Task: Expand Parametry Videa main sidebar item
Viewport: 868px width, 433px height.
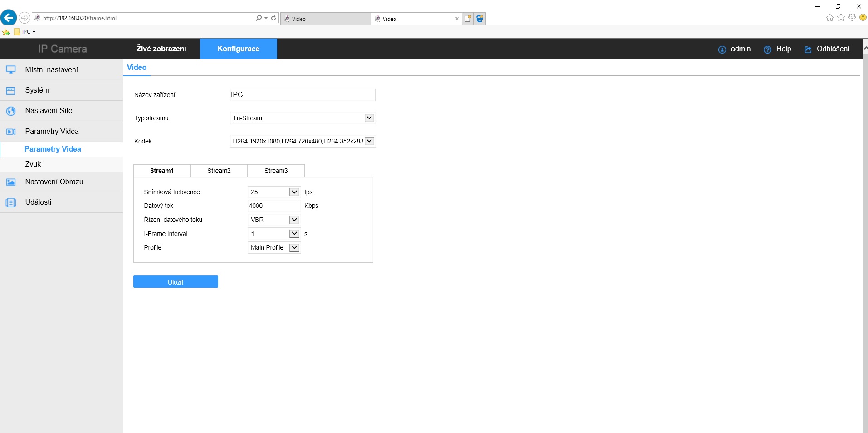Action: pyautogui.click(x=61, y=131)
